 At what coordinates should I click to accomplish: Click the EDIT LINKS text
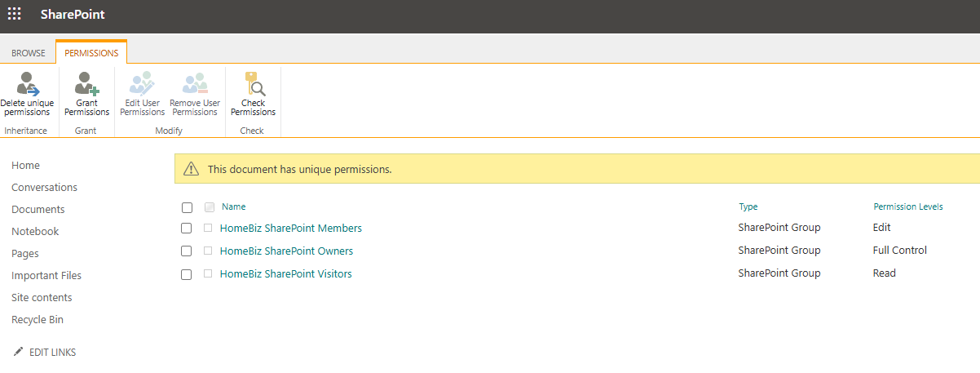(x=53, y=353)
